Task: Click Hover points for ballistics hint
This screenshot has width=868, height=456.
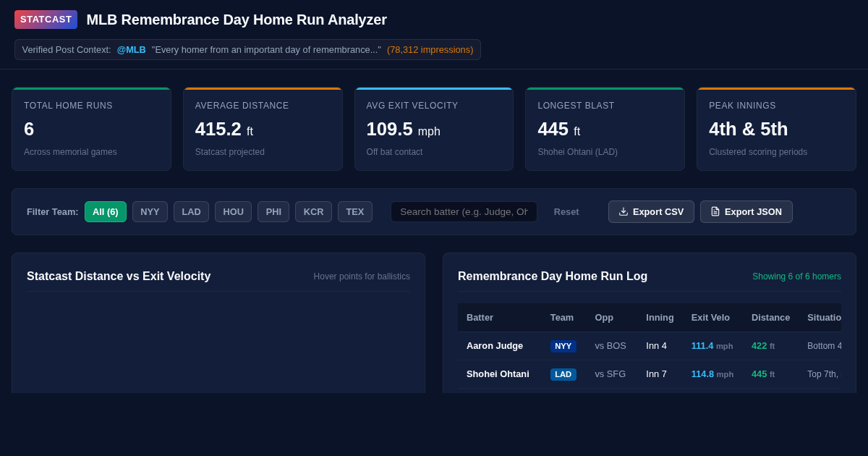Action: [362, 276]
